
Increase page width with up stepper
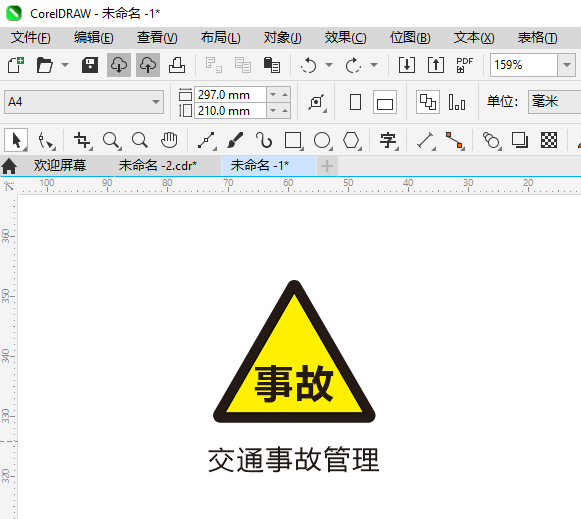285,94
